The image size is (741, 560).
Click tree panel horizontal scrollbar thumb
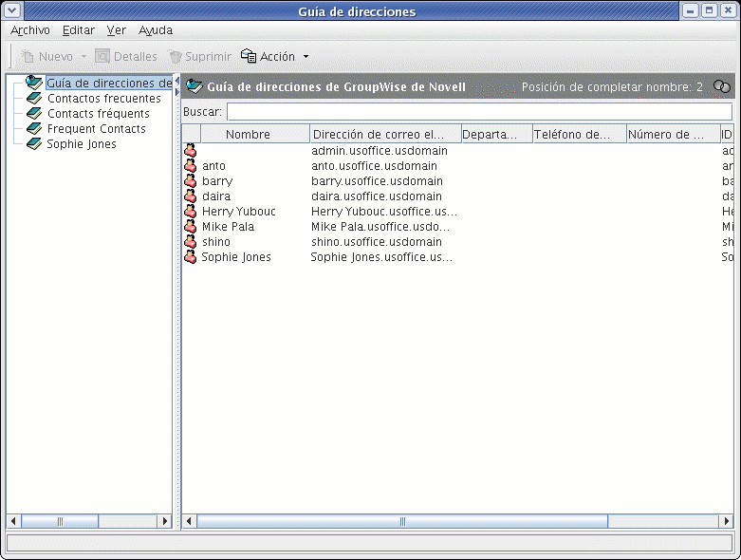(x=60, y=521)
